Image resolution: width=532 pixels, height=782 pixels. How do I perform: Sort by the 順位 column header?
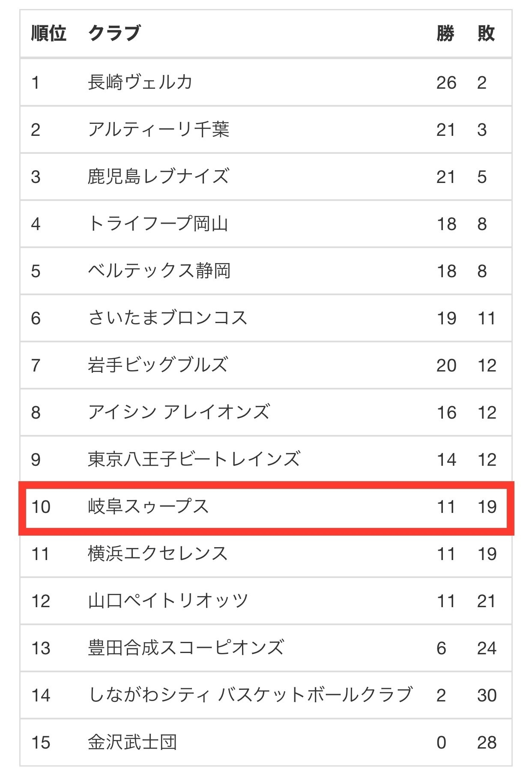pyautogui.click(x=49, y=33)
